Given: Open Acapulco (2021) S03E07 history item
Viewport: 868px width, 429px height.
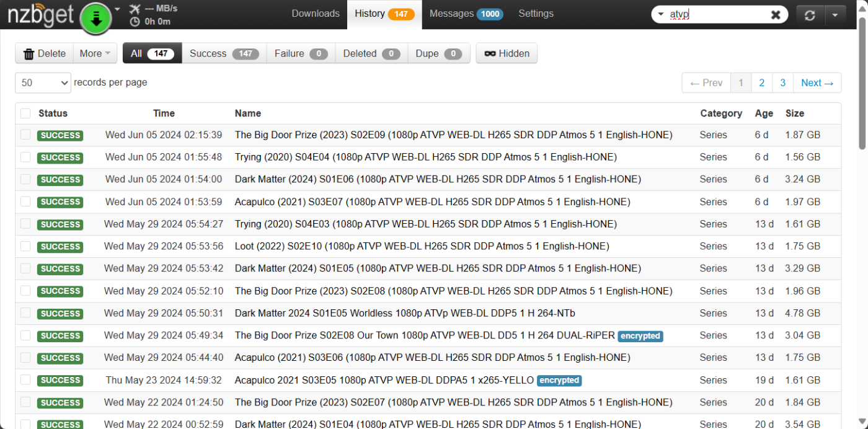Looking at the screenshot, I should point(432,201).
